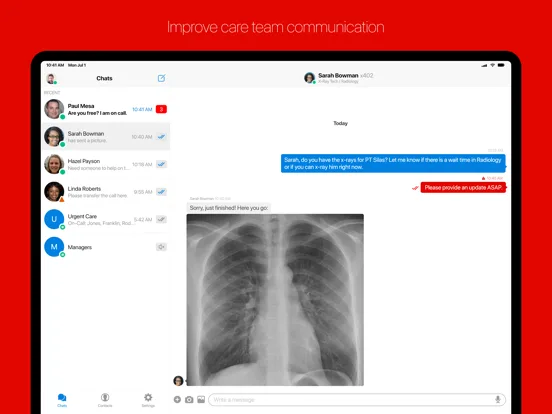The image size is (552, 414).
Task: Select the Chats tab
Action: (62, 400)
